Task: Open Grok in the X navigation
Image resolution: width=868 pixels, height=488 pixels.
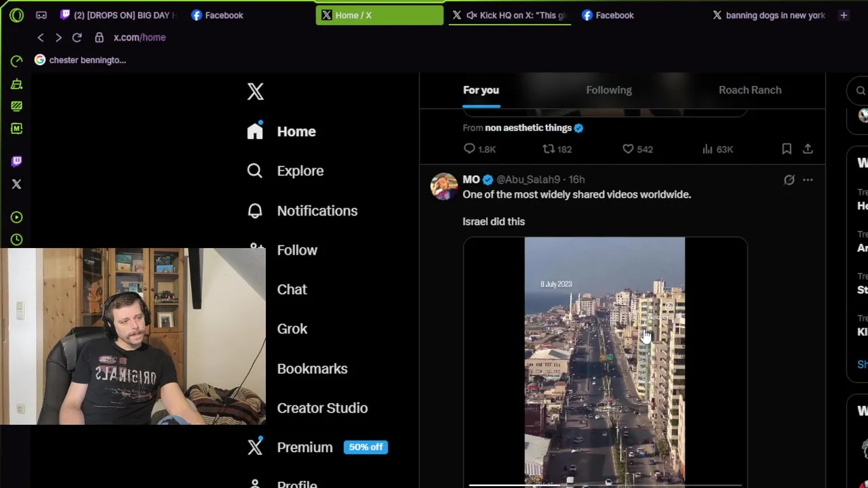Action: click(x=292, y=329)
